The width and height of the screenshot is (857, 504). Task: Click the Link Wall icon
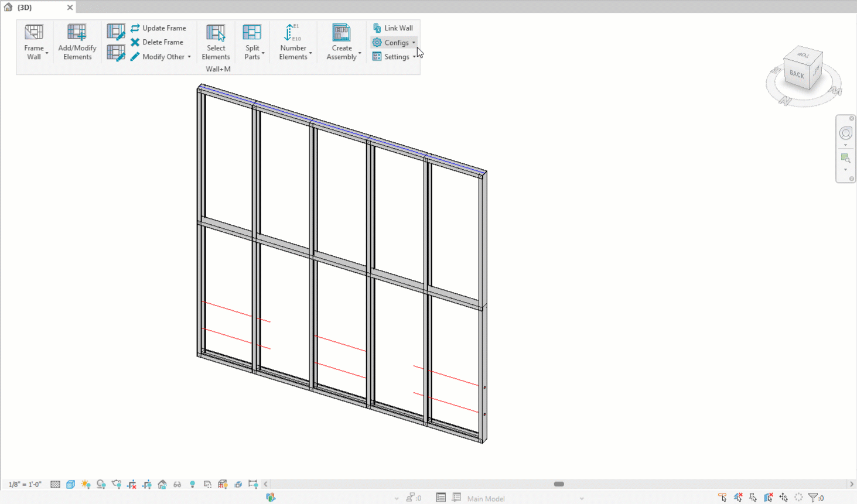[x=377, y=28]
